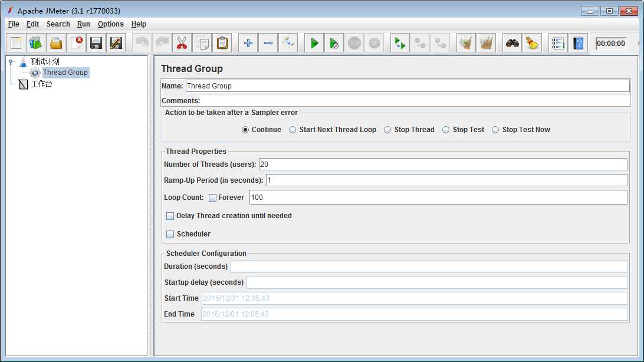644x362 pixels.
Task: Start the test with green play icon
Action: pyautogui.click(x=314, y=43)
